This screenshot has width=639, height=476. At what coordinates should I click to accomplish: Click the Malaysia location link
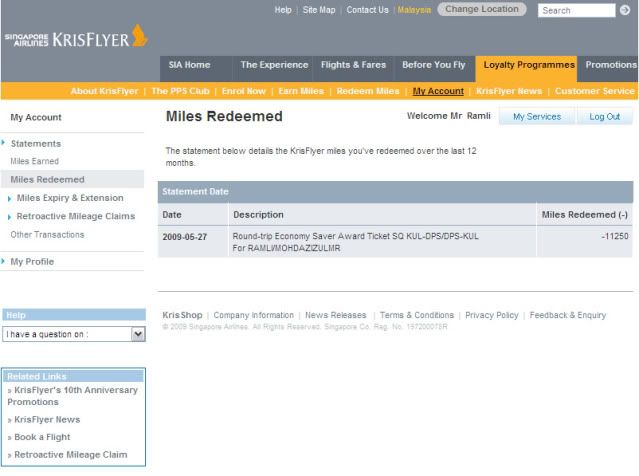414,10
